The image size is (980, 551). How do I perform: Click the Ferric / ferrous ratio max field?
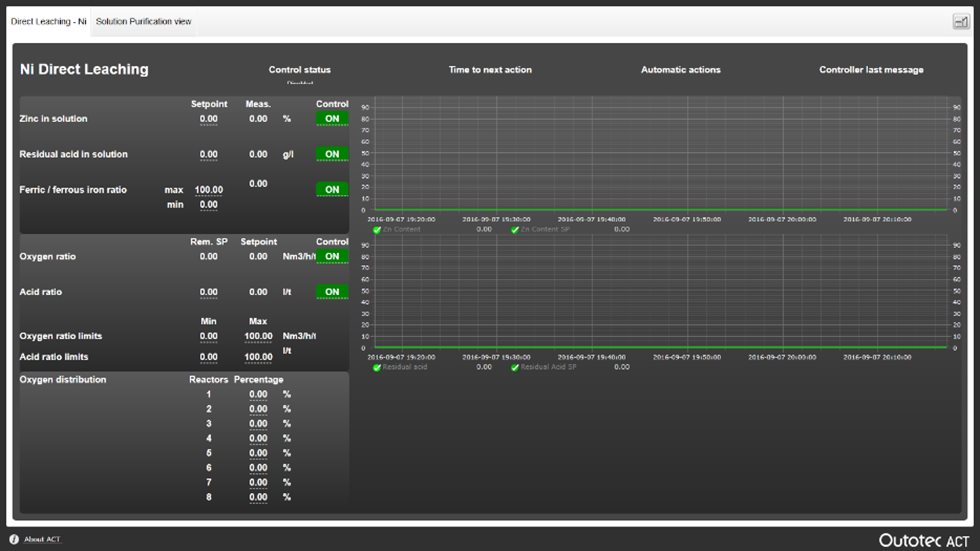[208, 190]
